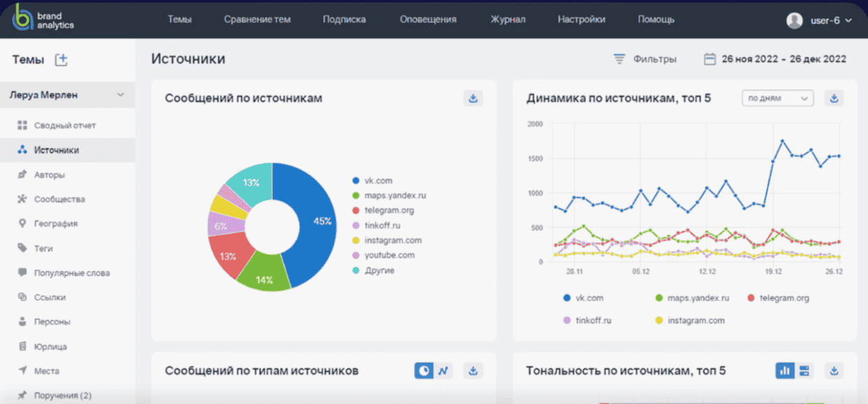
Task: Click the Сводный отчет grid icon
Action: point(22,126)
